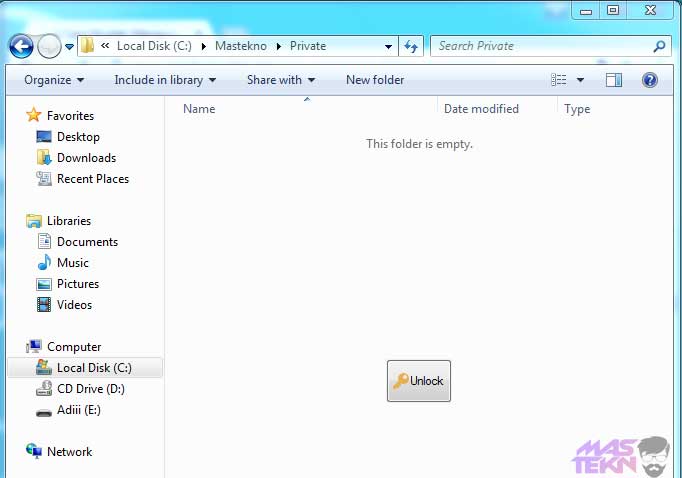The image size is (682, 478).
Task: Expand the Organize dropdown menu
Action: [54, 80]
